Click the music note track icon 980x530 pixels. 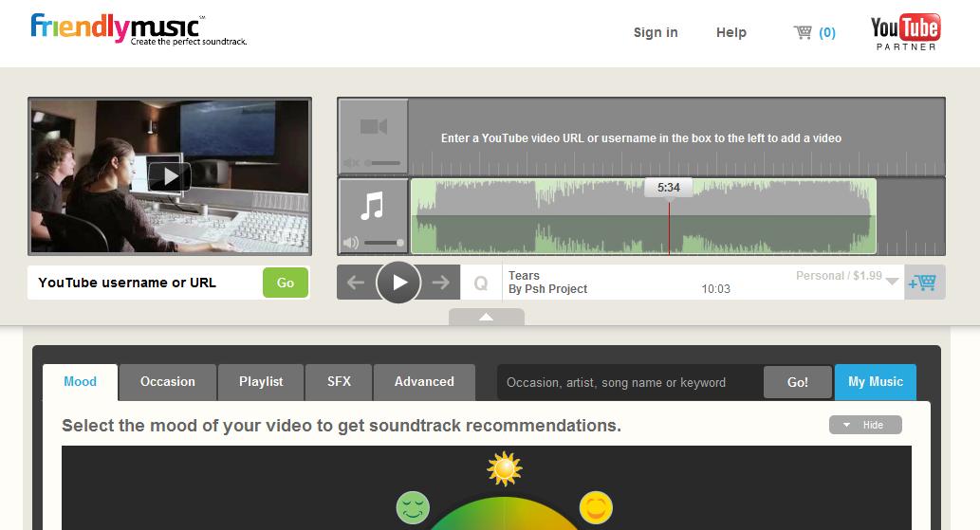(373, 206)
